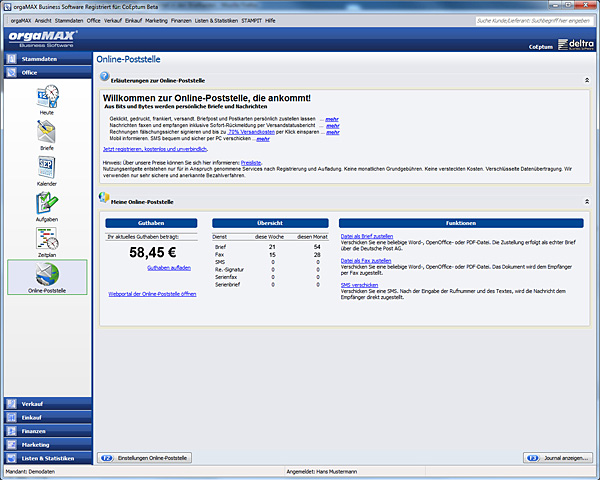Screen dimensions: 600x480
Task: Click the Brief row in Übersicht table
Action: point(270,247)
